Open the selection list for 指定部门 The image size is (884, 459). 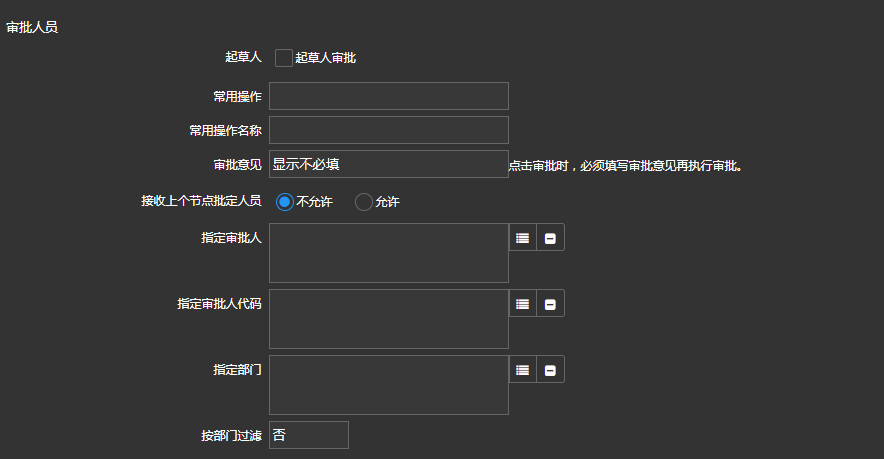point(522,370)
